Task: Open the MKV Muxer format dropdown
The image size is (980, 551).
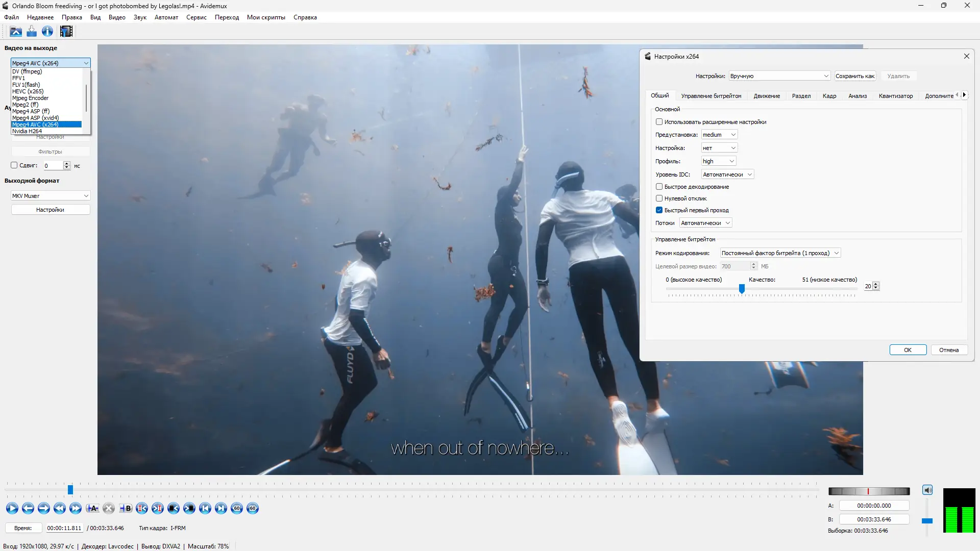Action: (51, 196)
